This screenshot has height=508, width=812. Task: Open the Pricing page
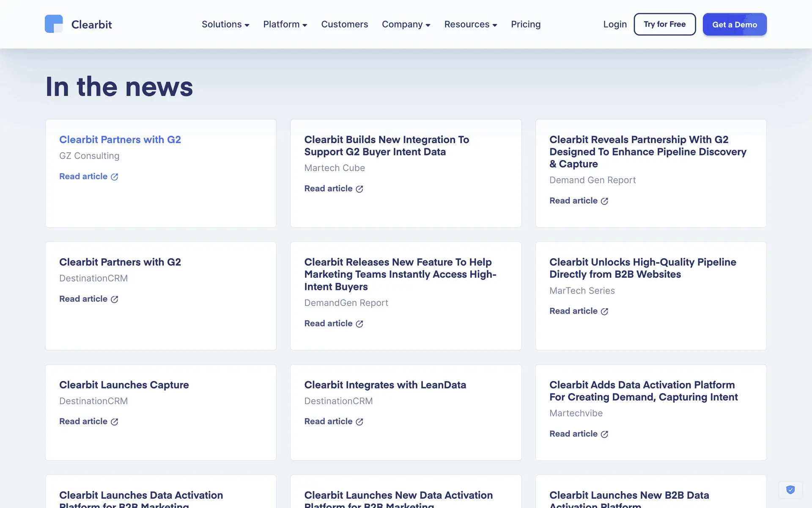click(525, 25)
